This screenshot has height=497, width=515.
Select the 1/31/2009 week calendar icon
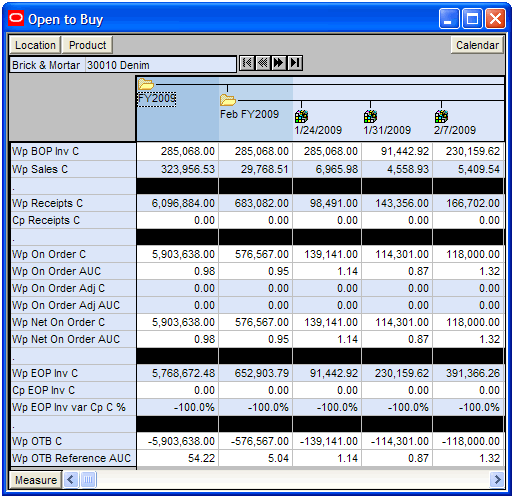pos(370,117)
